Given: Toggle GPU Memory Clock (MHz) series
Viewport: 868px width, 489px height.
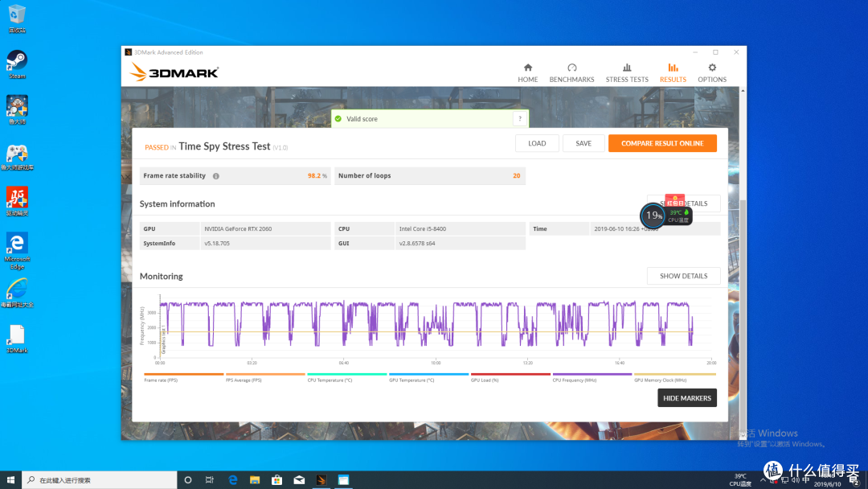Looking at the screenshot, I should click(x=674, y=377).
